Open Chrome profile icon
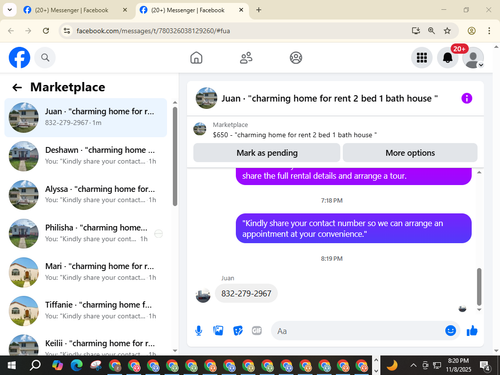This screenshot has width=500, height=375. click(x=471, y=31)
